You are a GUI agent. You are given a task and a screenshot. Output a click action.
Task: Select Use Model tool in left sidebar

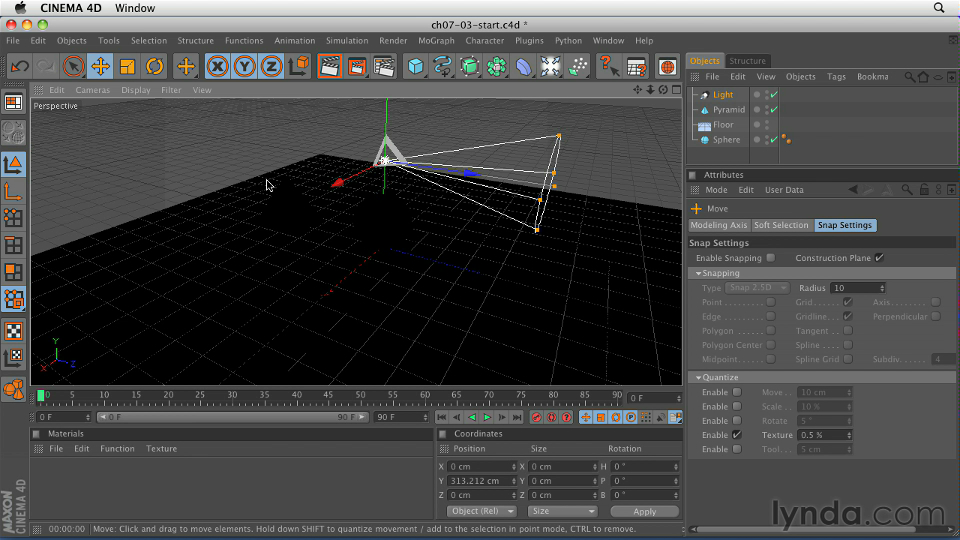(x=13, y=164)
